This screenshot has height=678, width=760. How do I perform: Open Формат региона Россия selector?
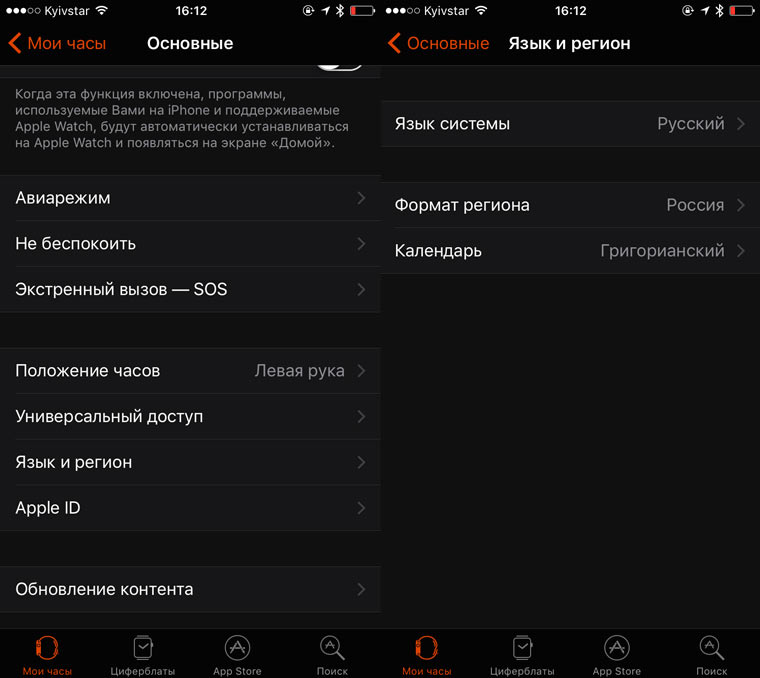tap(570, 205)
